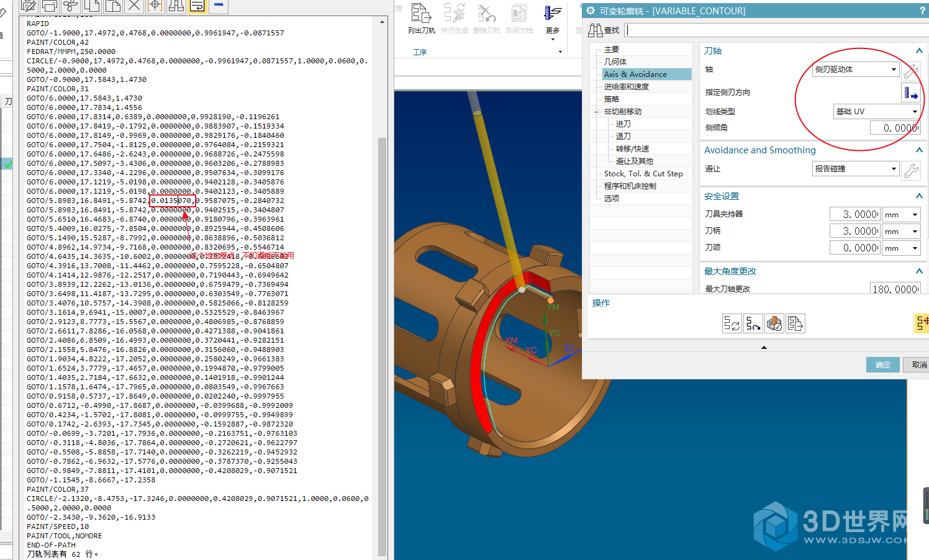Image resolution: width=929 pixels, height=560 pixels.
Task: Select 进刀 in the dialog tree
Action: pos(623,124)
